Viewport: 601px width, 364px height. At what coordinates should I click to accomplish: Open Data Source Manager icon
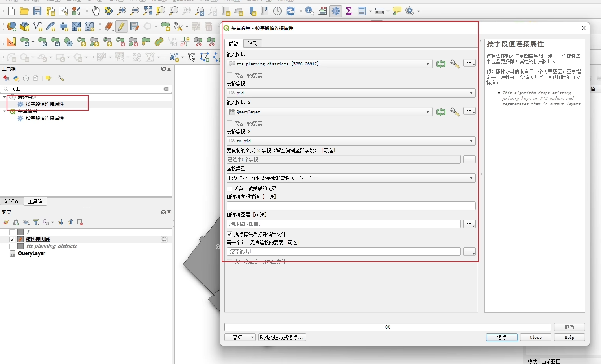(x=11, y=27)
